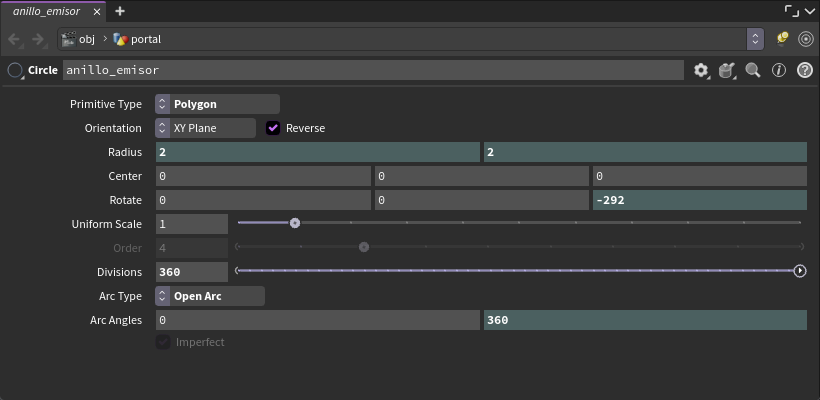Image resolution: width=820 pixels, height=400 pixels.
Task: Click the Center parameter label
Action: coord(125,176)
